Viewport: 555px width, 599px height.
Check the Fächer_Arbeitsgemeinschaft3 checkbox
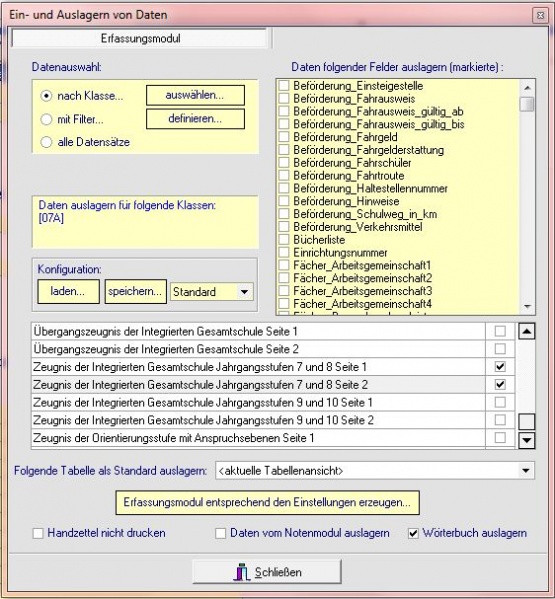point(284,291)
